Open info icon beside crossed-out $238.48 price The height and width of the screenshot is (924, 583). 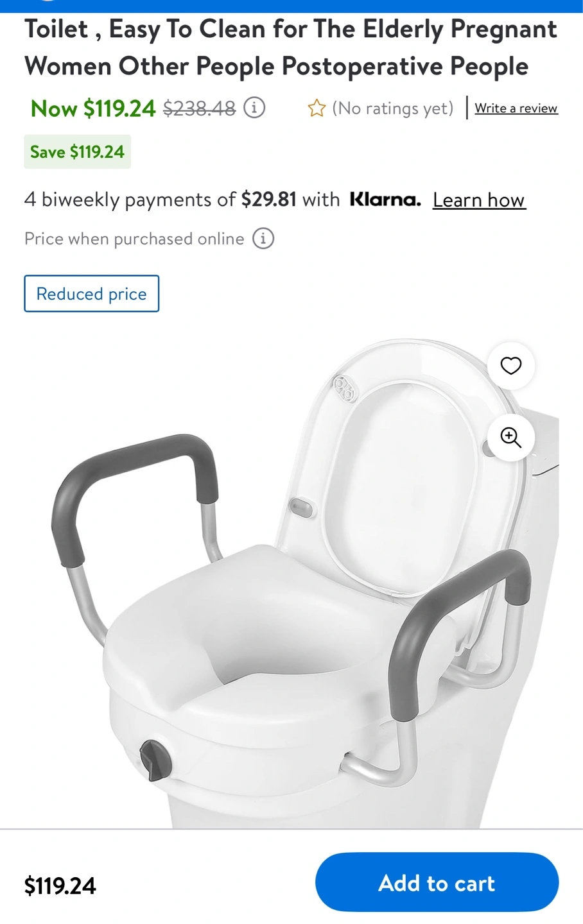[x=254, y=108]
